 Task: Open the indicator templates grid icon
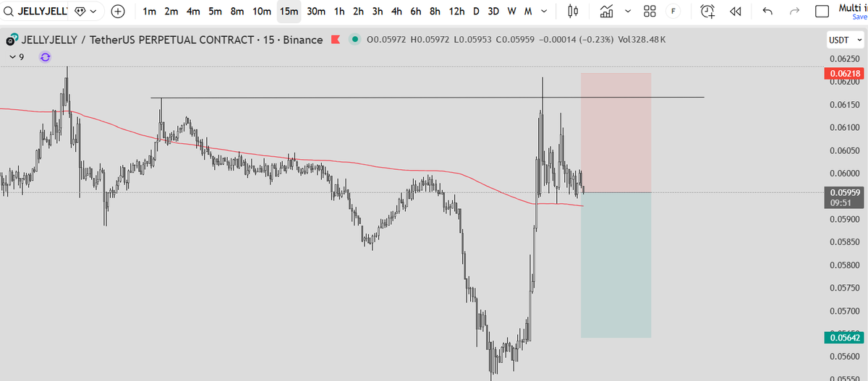coord(650,12)
